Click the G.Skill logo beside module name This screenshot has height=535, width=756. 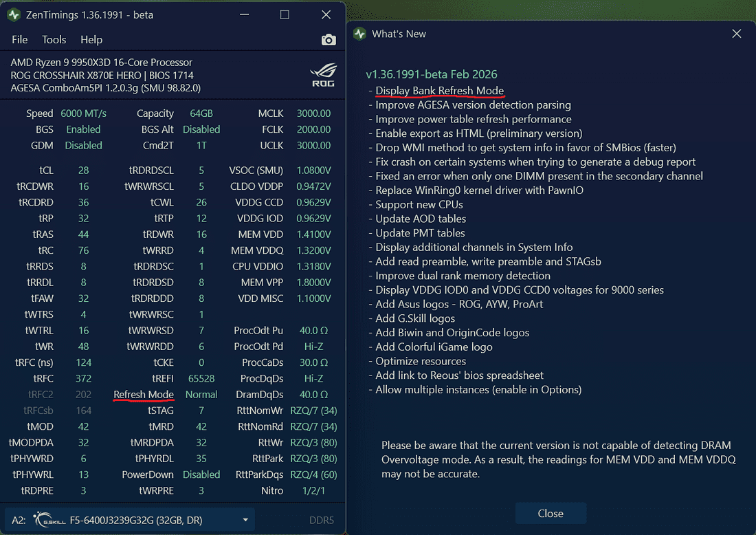click(x=49, y=520)
